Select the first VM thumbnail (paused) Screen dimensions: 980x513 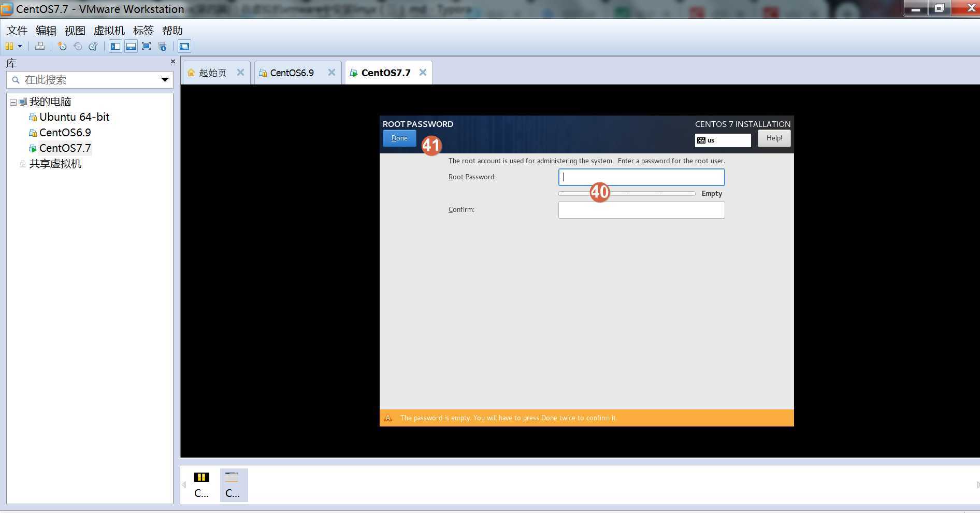(201, 485)
